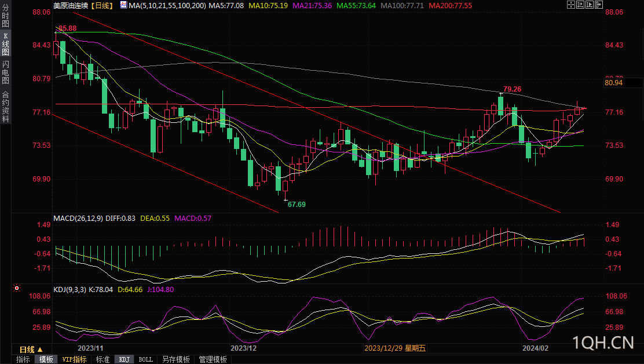Open the 日线 period dropdown
644x364 pixels.
tap(31, 350)
